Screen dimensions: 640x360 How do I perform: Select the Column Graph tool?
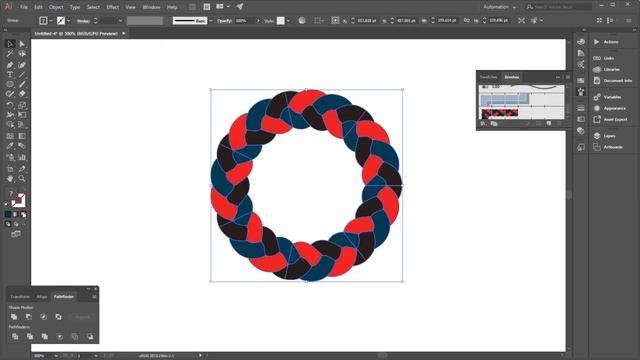pyautogui.click(x=22, y=157)
